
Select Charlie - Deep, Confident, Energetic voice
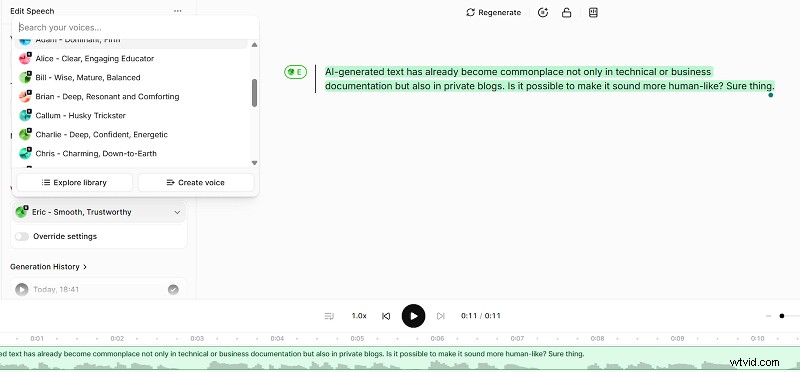[132, 135]
